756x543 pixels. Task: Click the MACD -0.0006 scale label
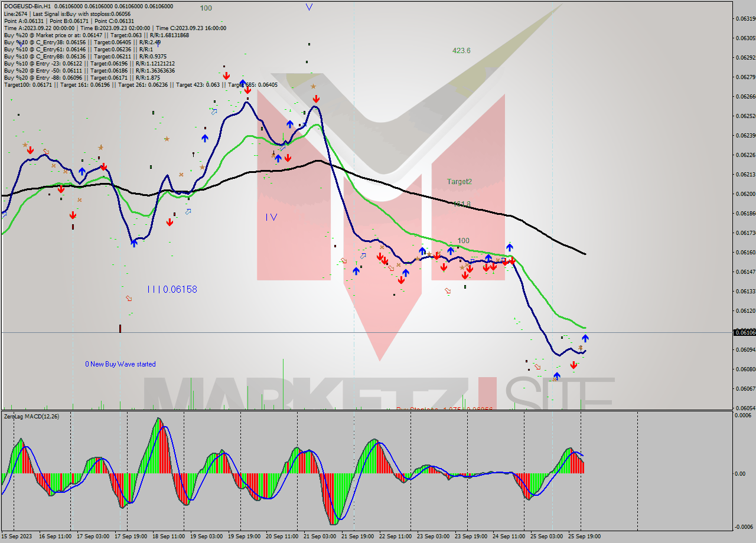pyautogui.click(x=744, y=527)
